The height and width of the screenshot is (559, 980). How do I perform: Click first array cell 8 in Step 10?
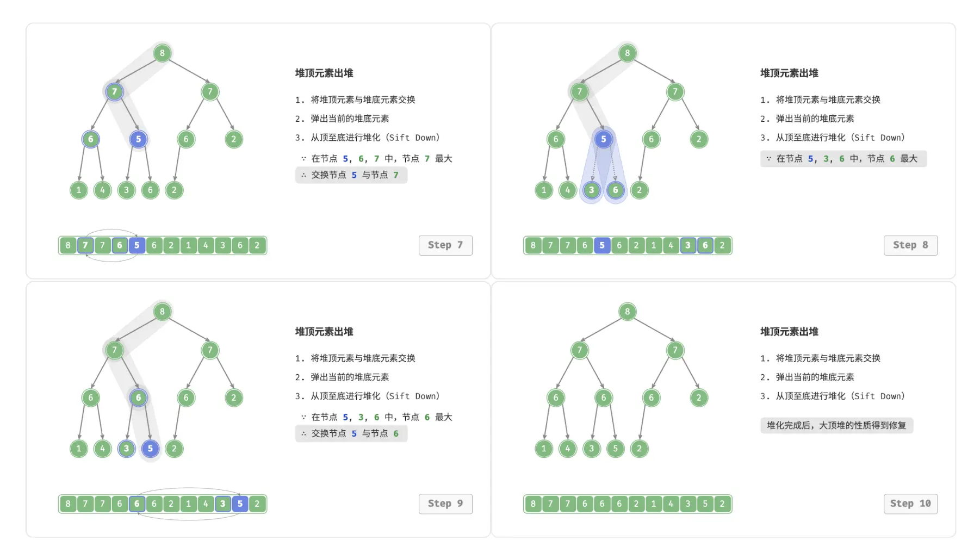(x=533, y=504)
